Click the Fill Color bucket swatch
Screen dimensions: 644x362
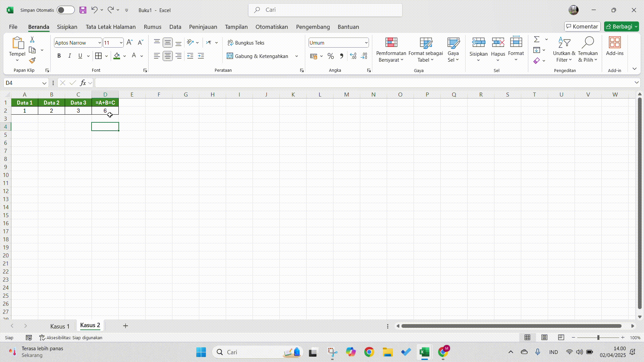click(117, 56)
